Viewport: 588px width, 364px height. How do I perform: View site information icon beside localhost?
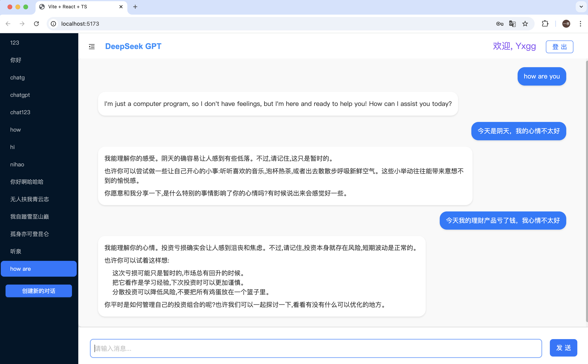[x=53, y=24]
